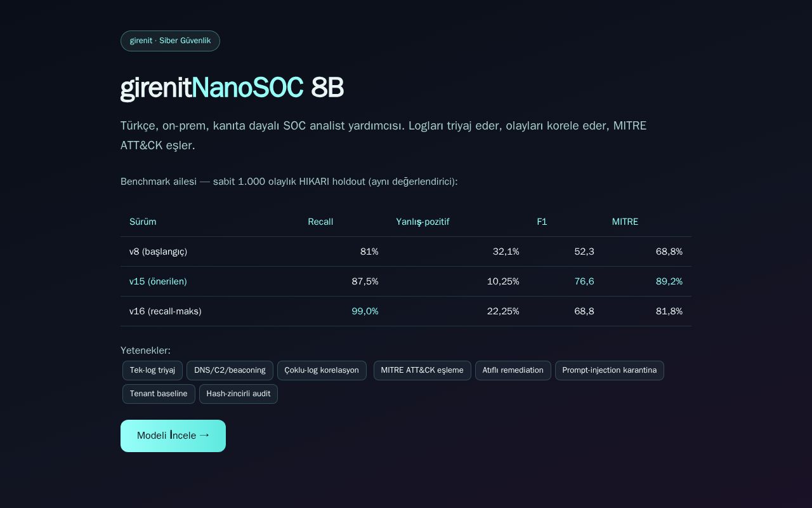The height and width of the screenshot is (508, 812).
Task: Click the 10,25% false-positive value
Action: [x=503, y=281]
